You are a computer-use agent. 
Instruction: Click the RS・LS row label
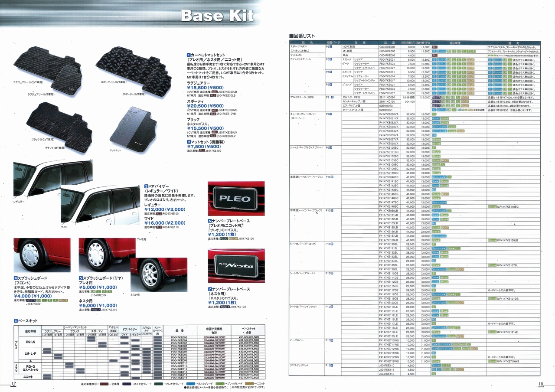pyautogui.click(x=30, y=342)
